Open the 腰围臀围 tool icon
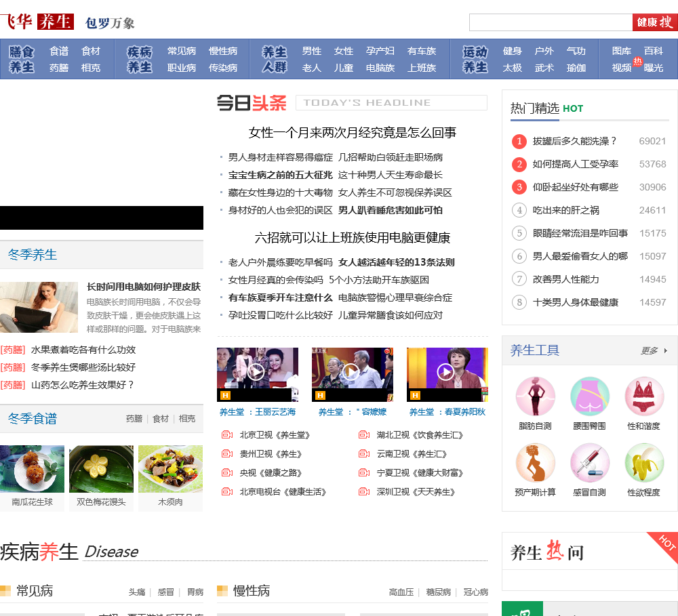Screen dimensions: 678x616 coord(589,396)
